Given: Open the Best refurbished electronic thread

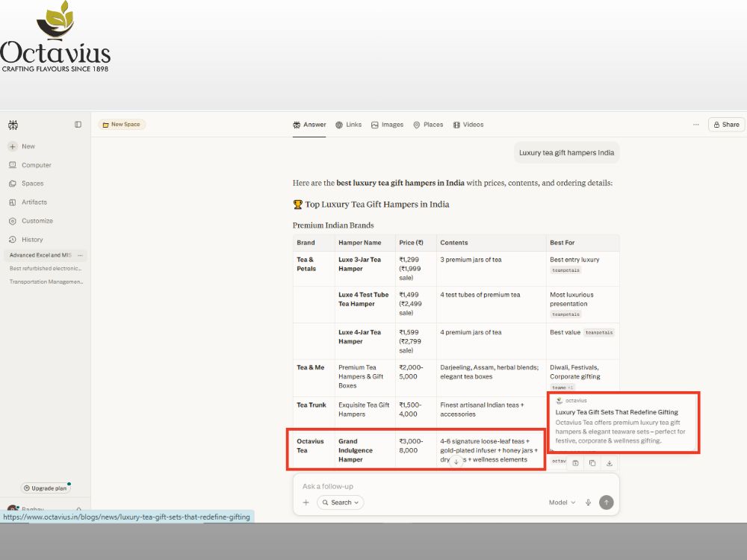Looking at the screenshot, I should (46, 269).
